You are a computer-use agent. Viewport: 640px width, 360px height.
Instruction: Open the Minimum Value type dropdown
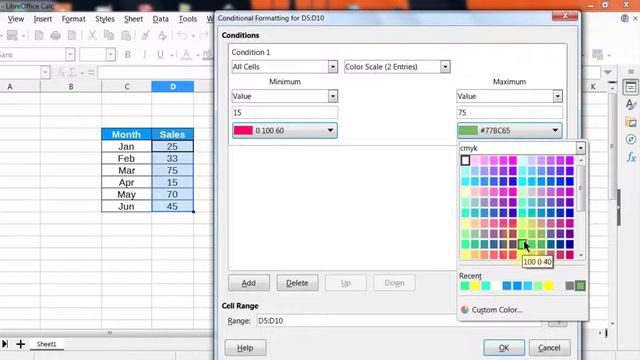[x=333, y=96]
